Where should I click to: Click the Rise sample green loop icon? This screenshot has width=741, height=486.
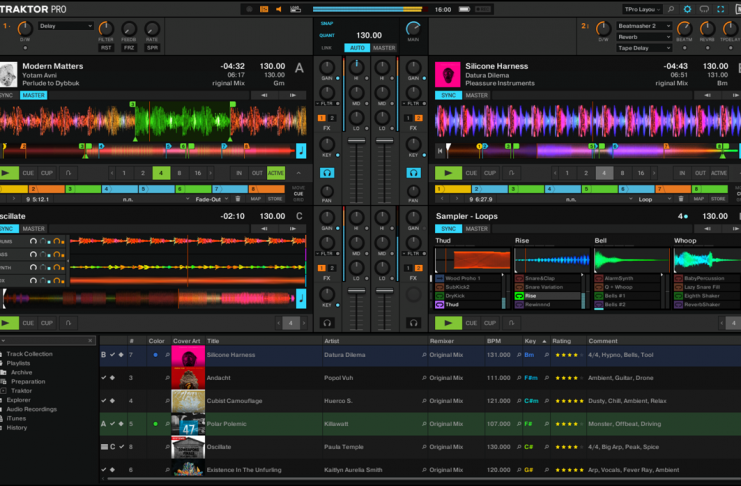click(x=519, y=296)
